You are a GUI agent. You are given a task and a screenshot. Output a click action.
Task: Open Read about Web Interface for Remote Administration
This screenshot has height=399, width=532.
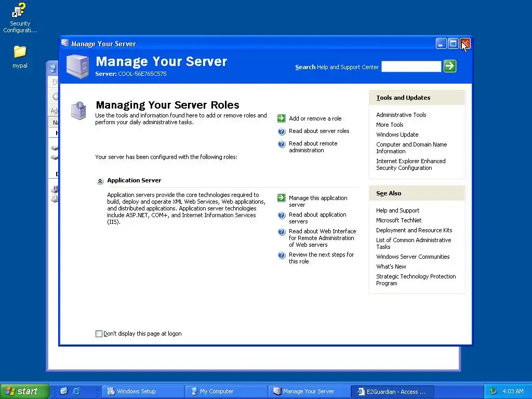click(x=322, y=238)
